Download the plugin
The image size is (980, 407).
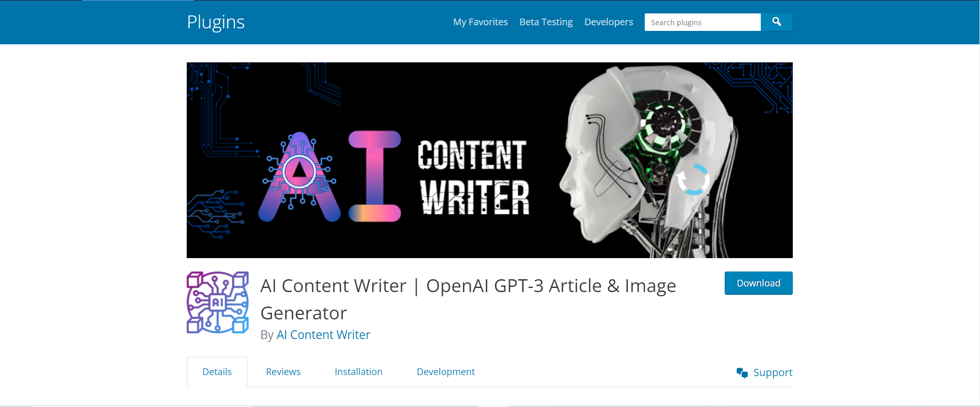758,283
